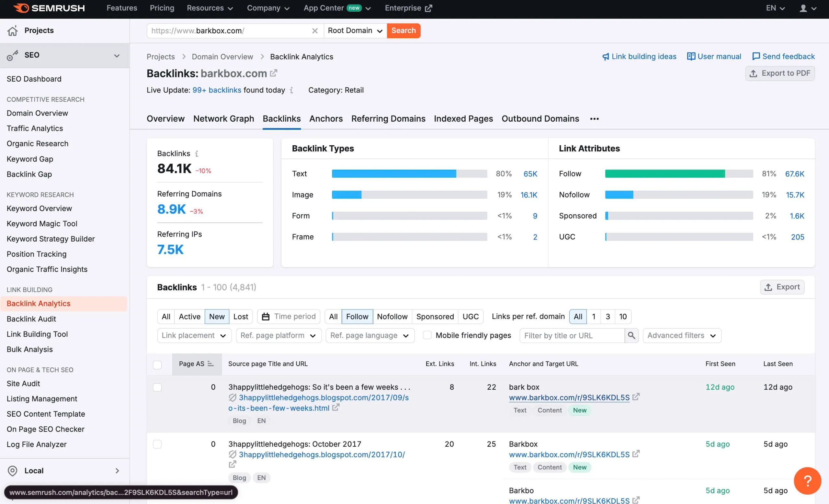Click the Filter by title or URL field

coord(572,336)
